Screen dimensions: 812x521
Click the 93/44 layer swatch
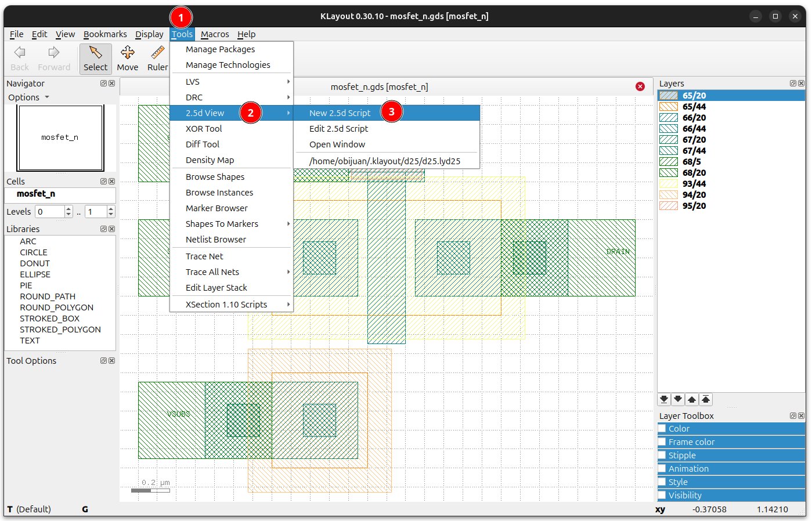pos(669,184)
